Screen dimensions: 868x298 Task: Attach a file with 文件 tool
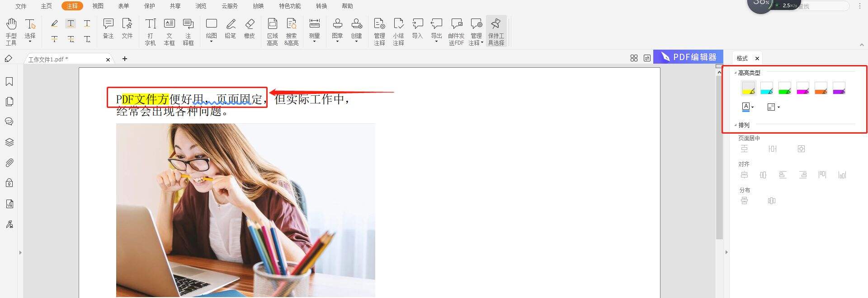(x=127, y=28)
